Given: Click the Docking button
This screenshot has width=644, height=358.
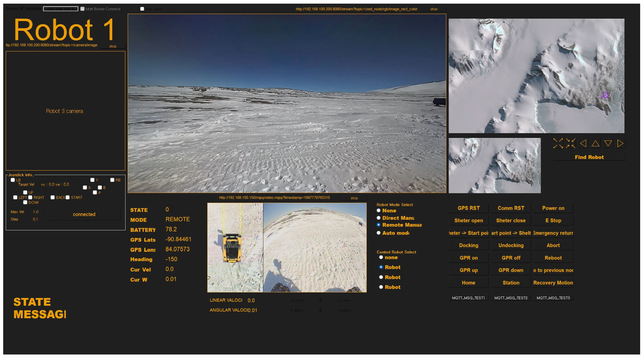Looking at the screenshot, I should tap(468, 245).
